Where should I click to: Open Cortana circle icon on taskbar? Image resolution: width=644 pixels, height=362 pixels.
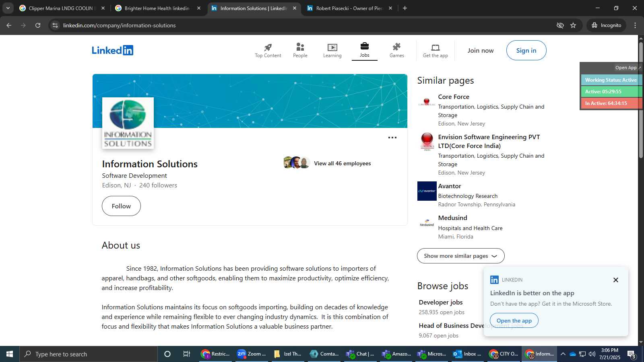click(167, 354)
